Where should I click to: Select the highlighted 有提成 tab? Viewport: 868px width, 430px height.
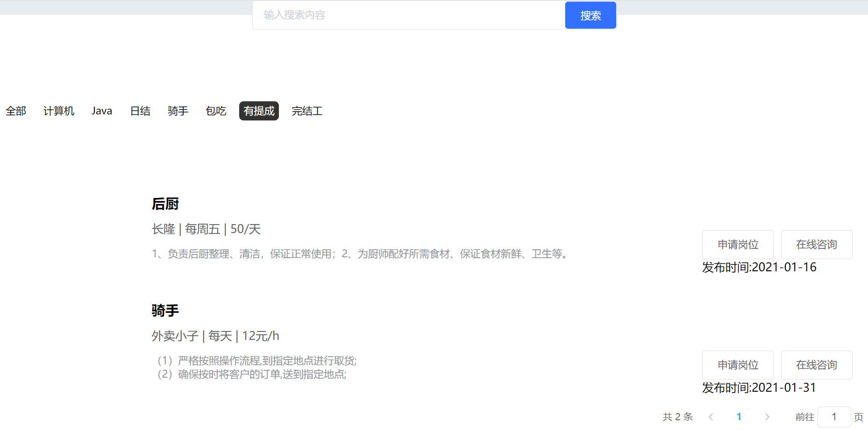(259, 111)
